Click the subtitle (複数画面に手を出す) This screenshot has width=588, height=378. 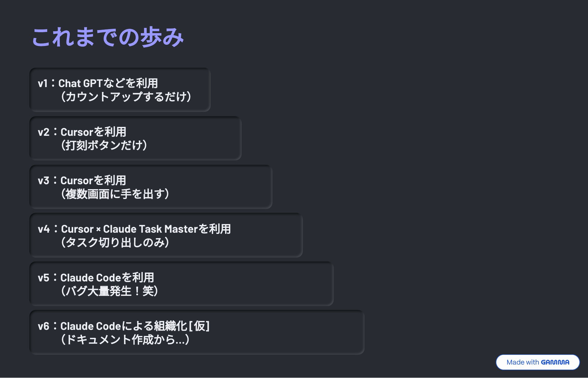pos(115,194)
